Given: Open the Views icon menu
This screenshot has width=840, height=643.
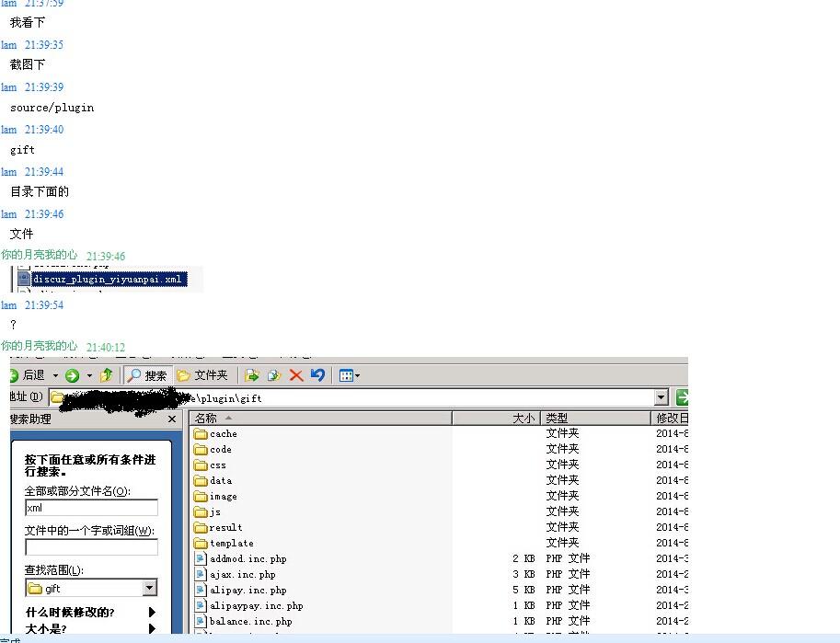Looking at the screenshot, I should click(350, 375).
